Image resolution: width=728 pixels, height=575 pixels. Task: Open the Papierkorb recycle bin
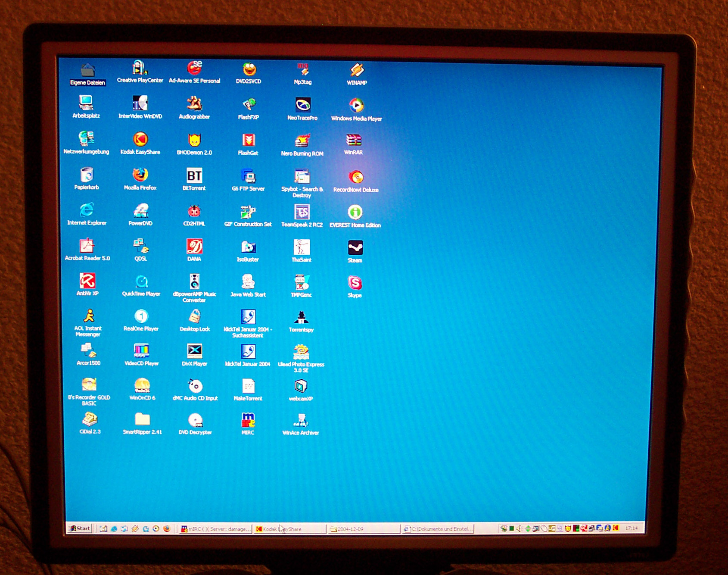87,175
